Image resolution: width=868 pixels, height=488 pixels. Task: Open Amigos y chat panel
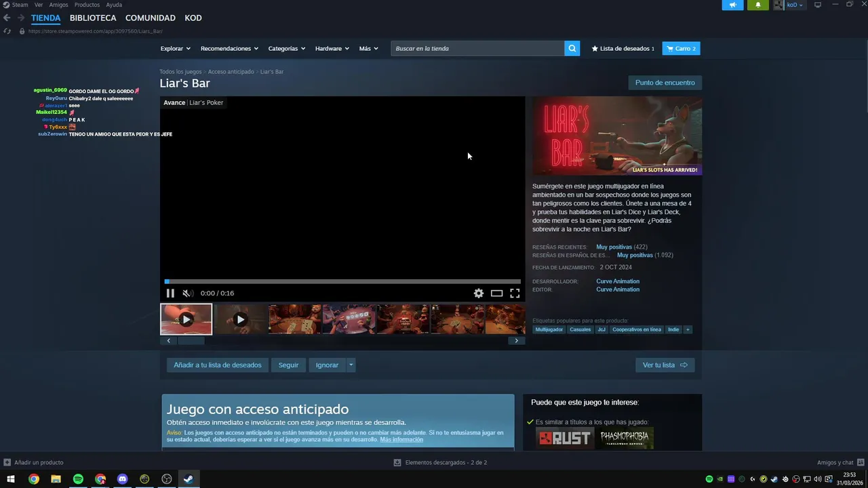tap(840, 462)
